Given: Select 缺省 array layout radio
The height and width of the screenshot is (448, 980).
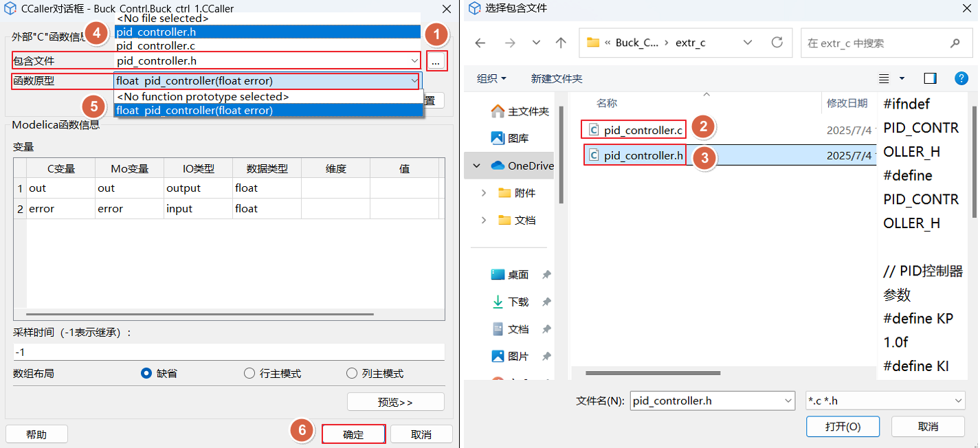Looking at the screenshot, I should click(146, 374).
